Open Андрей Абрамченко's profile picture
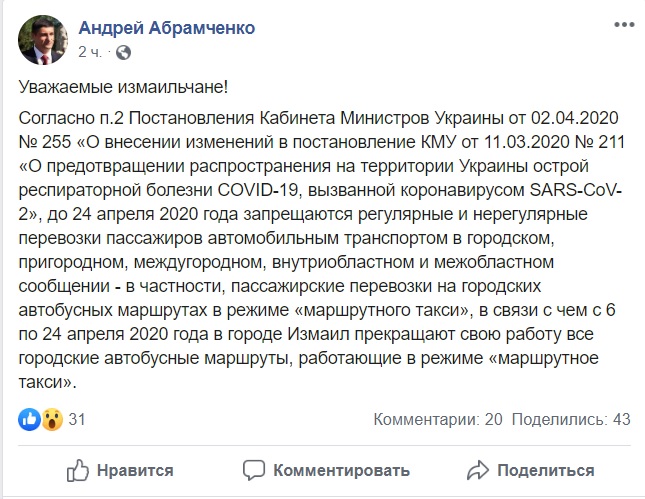This screenshot has width=645, height=499. point(42,36)
